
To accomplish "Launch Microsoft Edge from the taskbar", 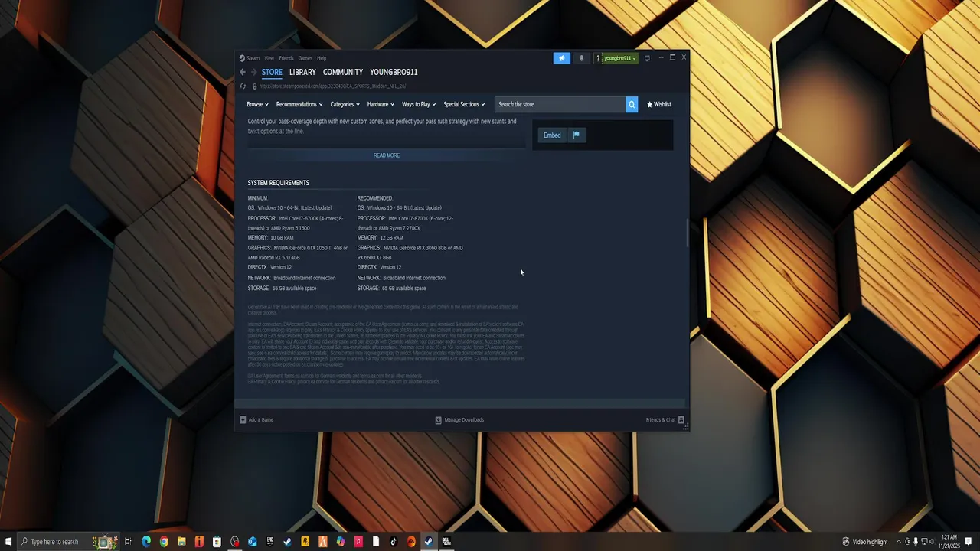I will (x=146, y=542).
